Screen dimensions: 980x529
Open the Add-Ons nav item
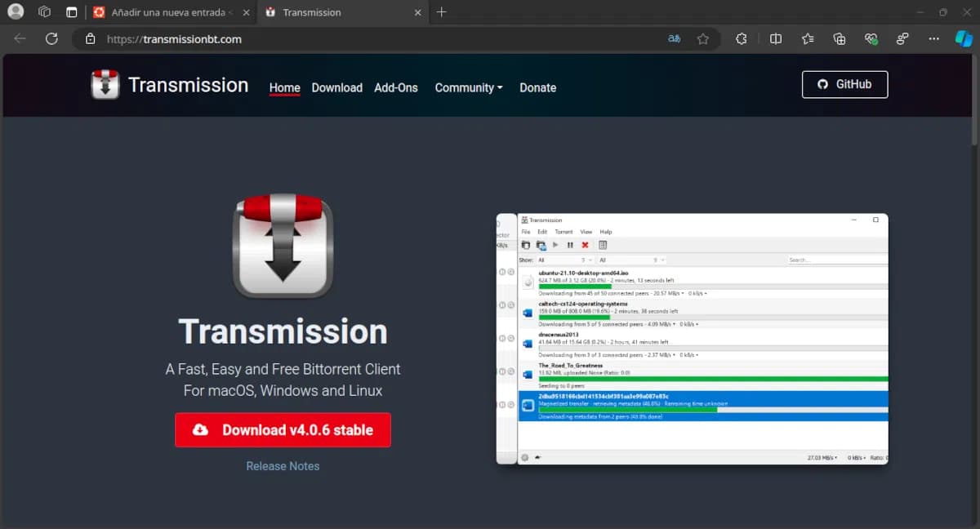coord(395,87)
